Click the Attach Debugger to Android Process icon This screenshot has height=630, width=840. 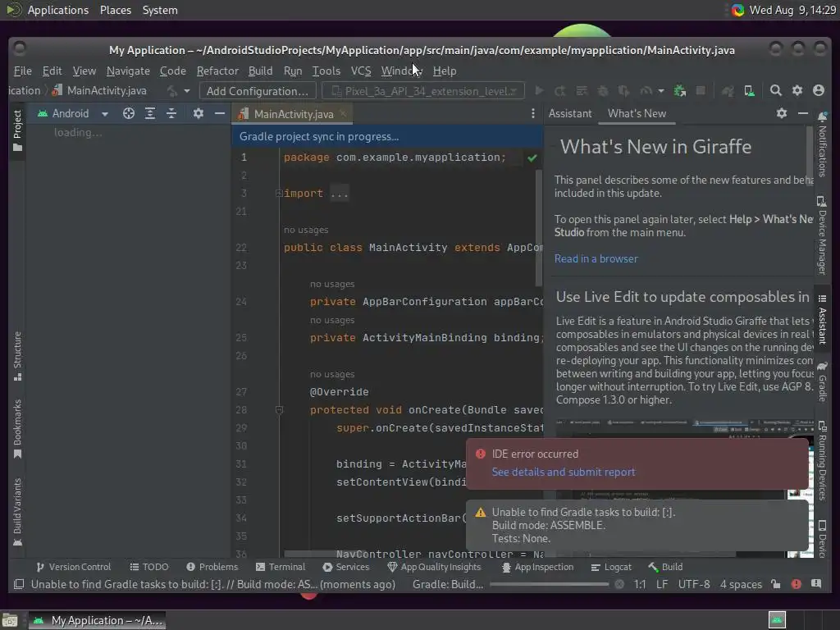(680, 91)
